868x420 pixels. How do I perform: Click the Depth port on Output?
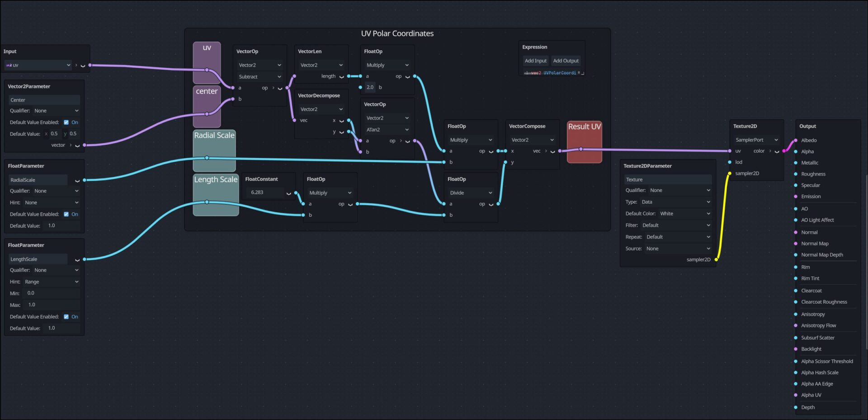pyautogui.click(x=796, y=407)
